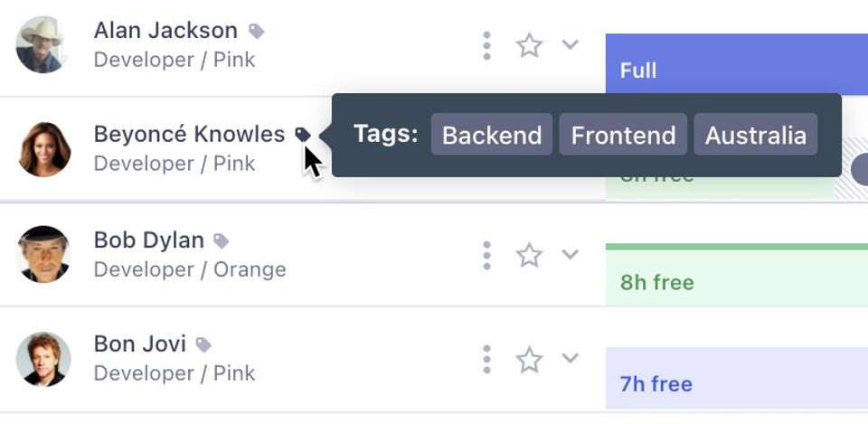The image size is (868, 424).
Task: Open the three-dot menu for Alan Jackson
Action: (x=486, y=45)
